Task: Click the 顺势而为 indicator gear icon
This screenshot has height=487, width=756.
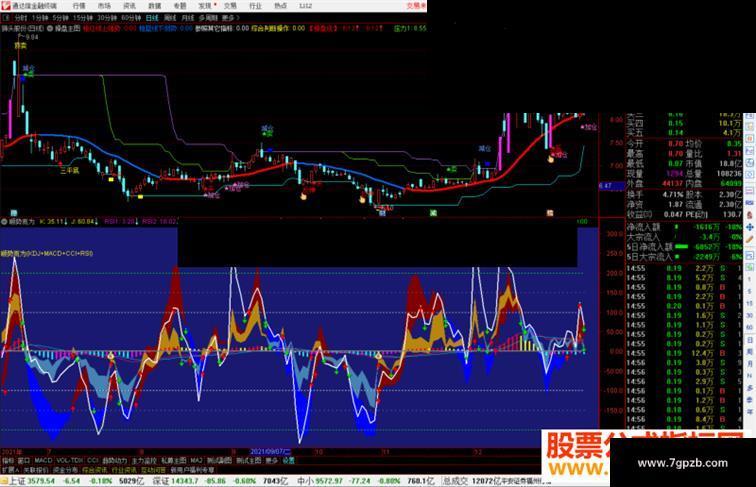Action: [x=4, y=222]
